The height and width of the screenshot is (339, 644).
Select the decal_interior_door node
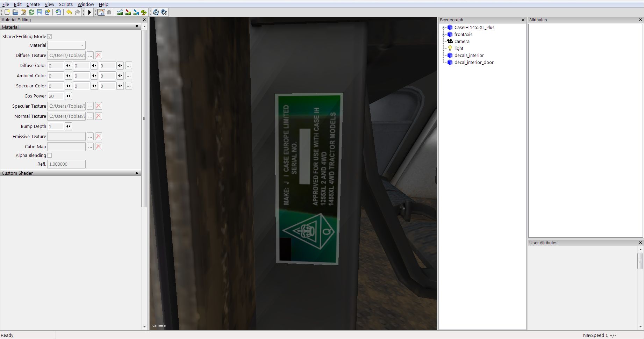(474, 62)
